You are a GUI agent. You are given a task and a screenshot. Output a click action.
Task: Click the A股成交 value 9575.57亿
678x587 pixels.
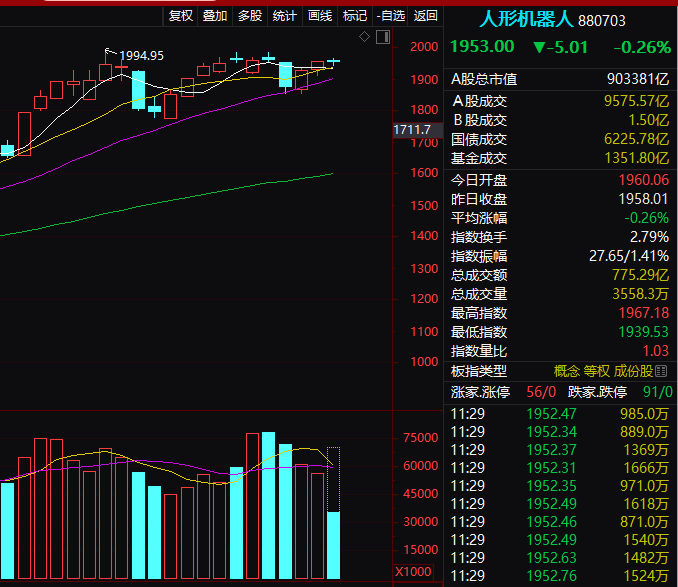coord(636,101)
